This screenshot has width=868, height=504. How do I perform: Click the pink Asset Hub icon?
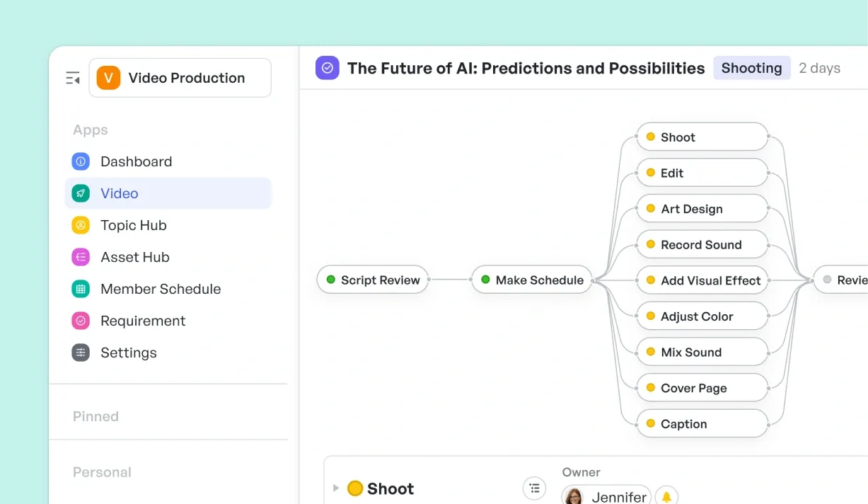[x=81, y=257]
